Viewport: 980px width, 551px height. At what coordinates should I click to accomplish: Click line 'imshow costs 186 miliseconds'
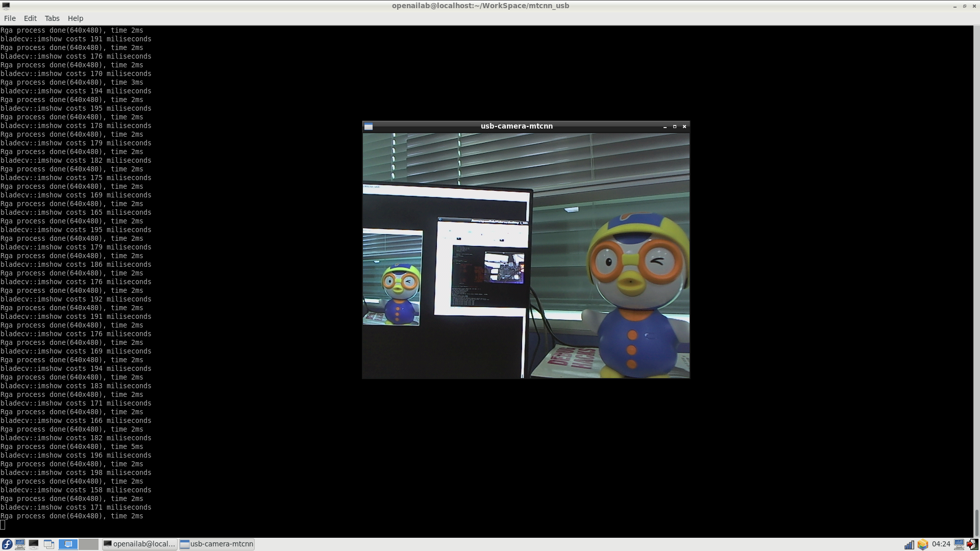pos(76,264)
